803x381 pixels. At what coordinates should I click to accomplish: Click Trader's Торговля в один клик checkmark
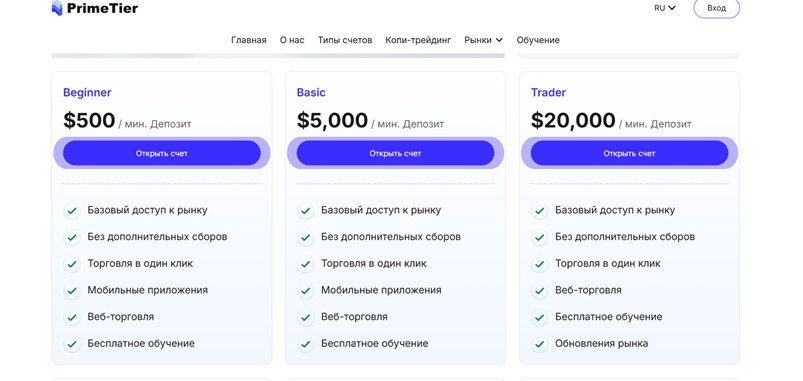coord(539,264)
